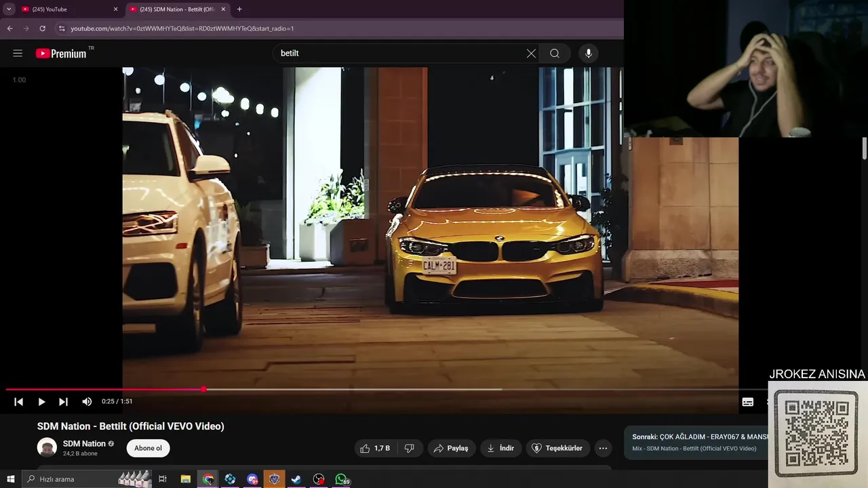
Task: View site information icon in address bar
Action: 62,28
